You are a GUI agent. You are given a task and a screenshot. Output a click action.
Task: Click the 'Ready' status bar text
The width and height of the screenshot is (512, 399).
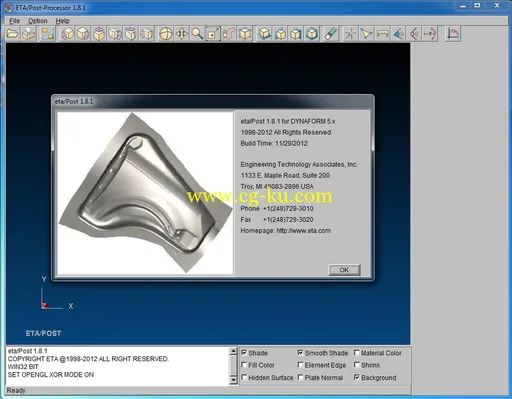pos(16,390)
